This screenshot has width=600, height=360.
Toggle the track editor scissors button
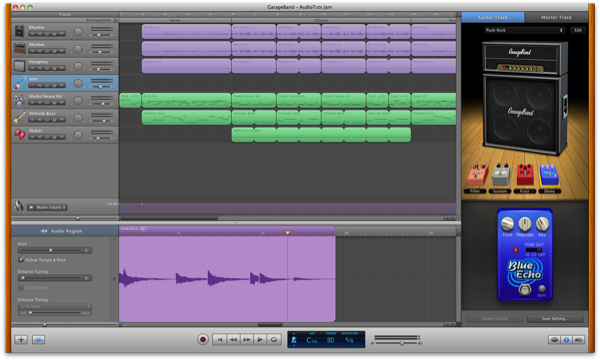(39, 339)
